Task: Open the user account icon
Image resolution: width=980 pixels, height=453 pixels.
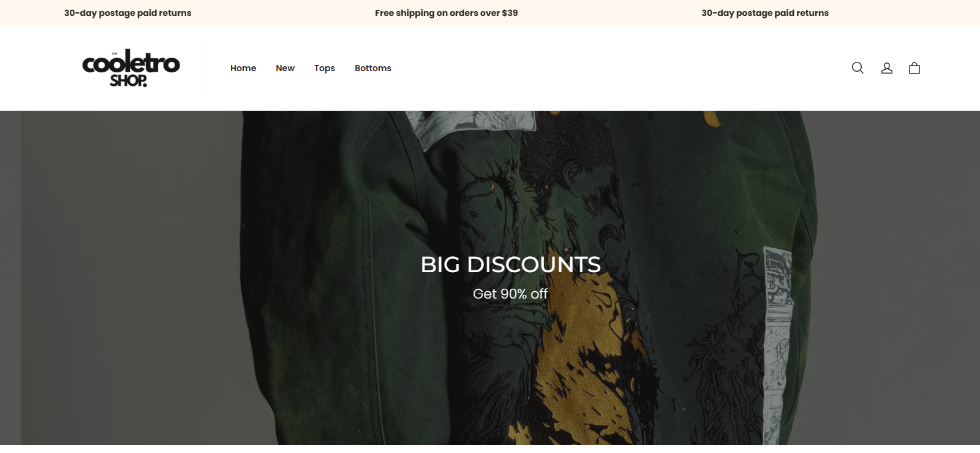Action: 886,68
